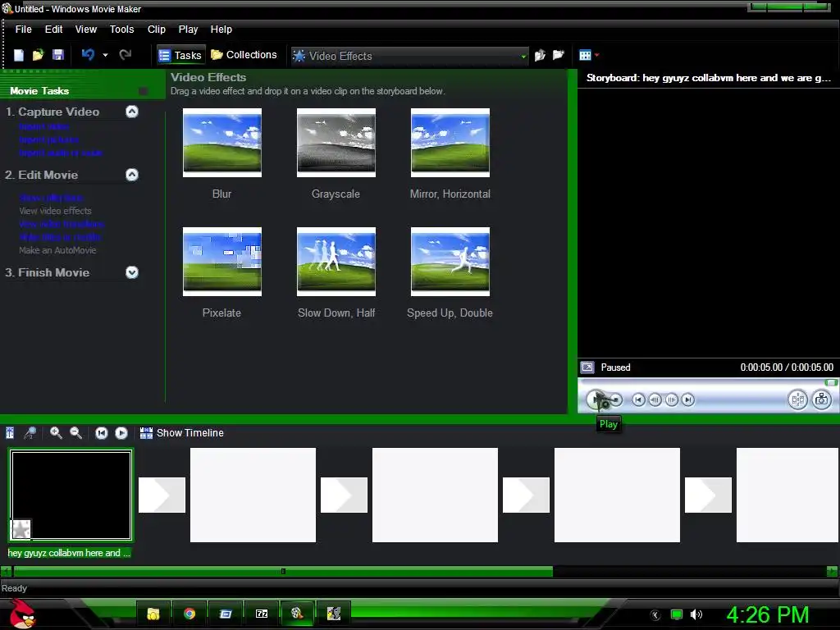Screen dimensions: 840x630
Task: Step to the previous frame
Action: point(655,399)
